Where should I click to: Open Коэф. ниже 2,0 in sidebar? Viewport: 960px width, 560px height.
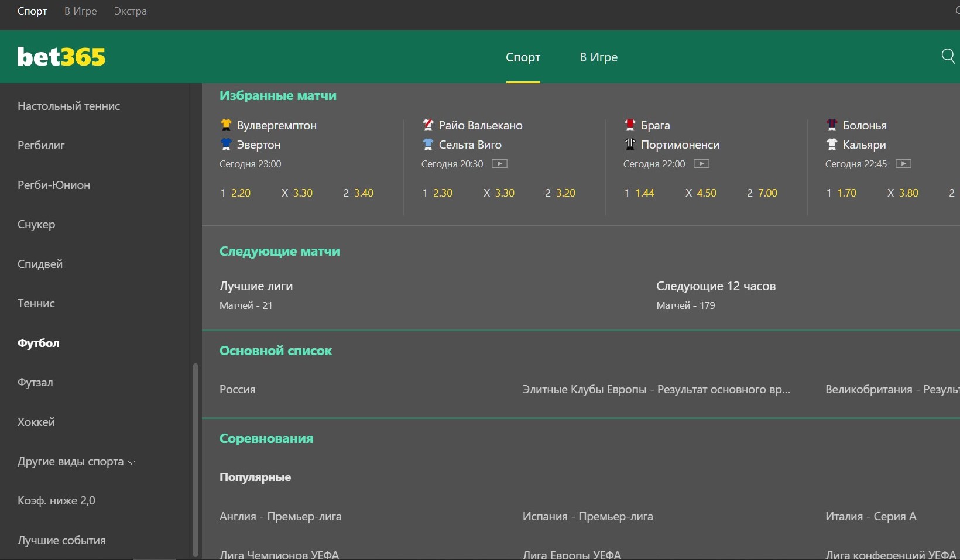pos(56,500)
